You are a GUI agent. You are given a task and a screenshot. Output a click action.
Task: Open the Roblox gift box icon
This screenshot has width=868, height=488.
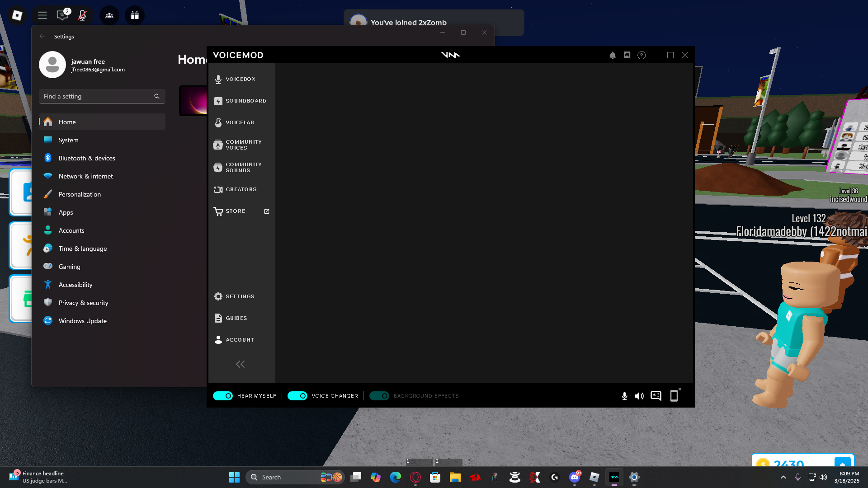[135, 15]
